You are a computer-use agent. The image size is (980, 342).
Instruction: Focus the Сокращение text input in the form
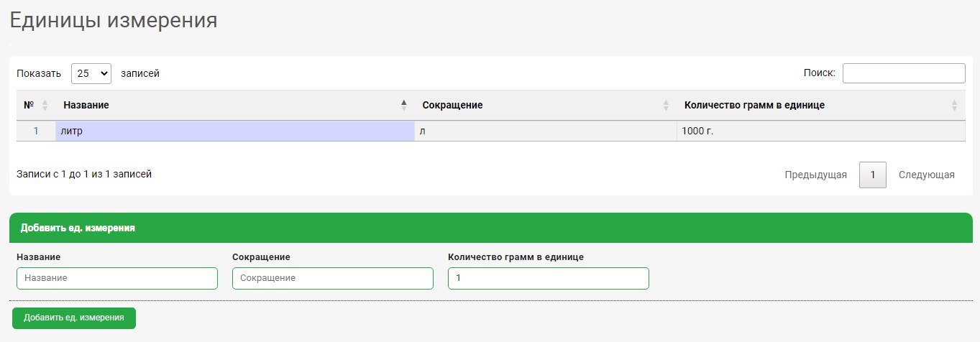point(332,278)
